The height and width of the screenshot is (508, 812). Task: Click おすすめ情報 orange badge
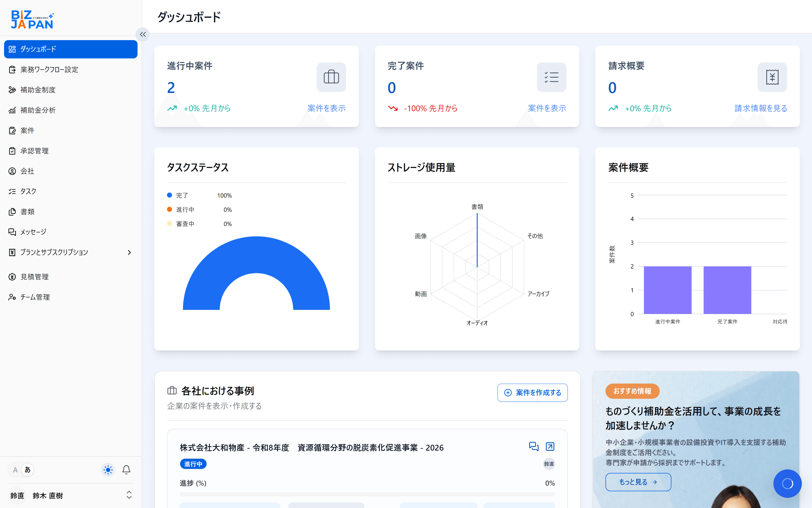click(x=633, y=391)
